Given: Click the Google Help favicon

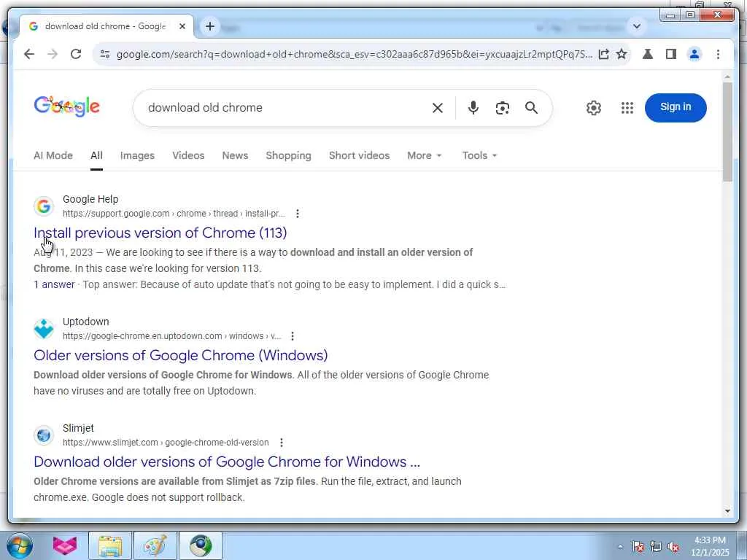Looking at the screenshot, I should (x=43, y=206).
